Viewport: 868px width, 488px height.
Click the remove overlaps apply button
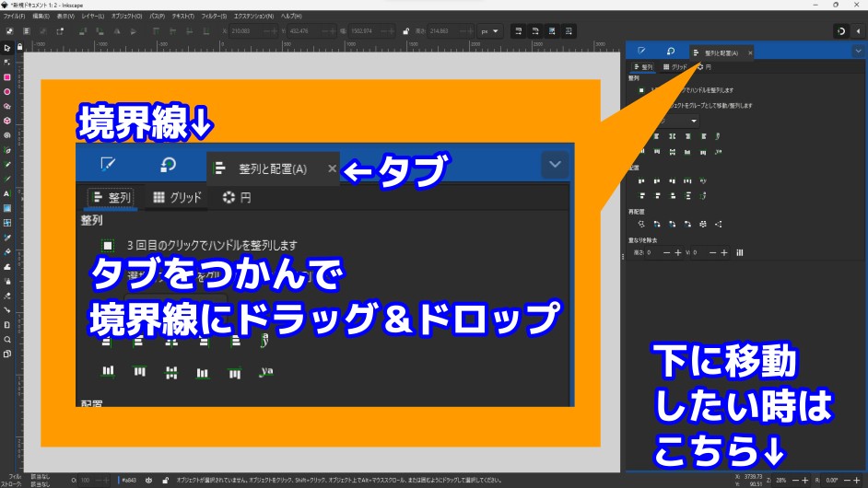[x=740, y=253]
